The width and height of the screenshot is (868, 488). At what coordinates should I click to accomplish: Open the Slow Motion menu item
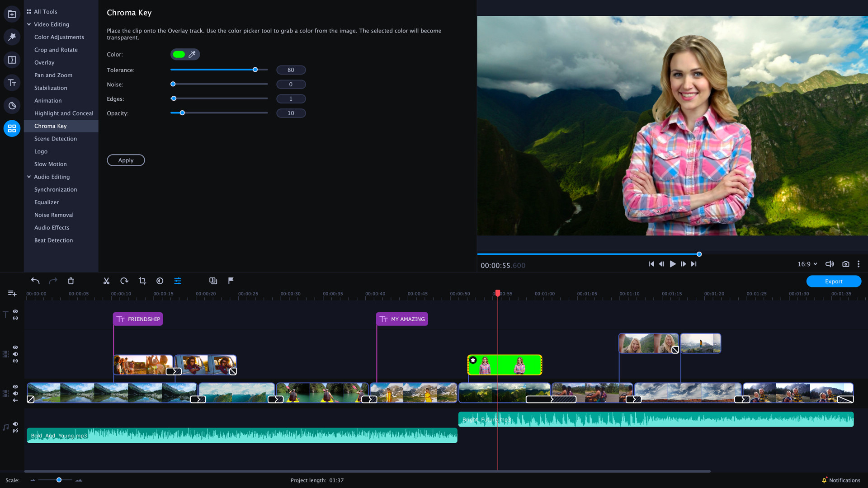50,164
